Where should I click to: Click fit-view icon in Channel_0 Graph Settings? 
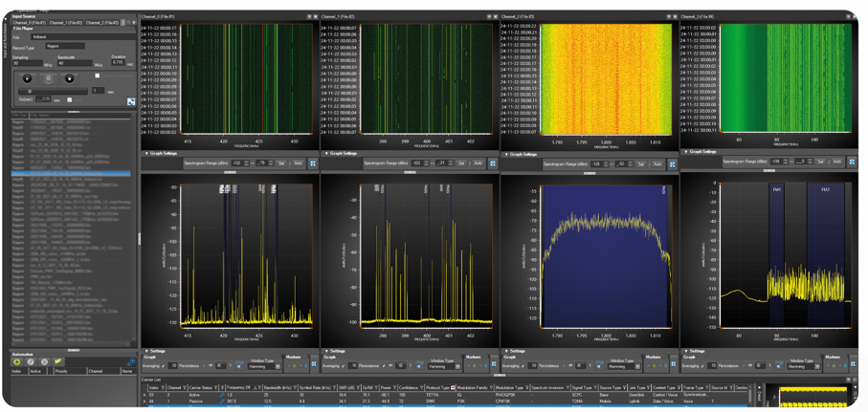point(313,163)
